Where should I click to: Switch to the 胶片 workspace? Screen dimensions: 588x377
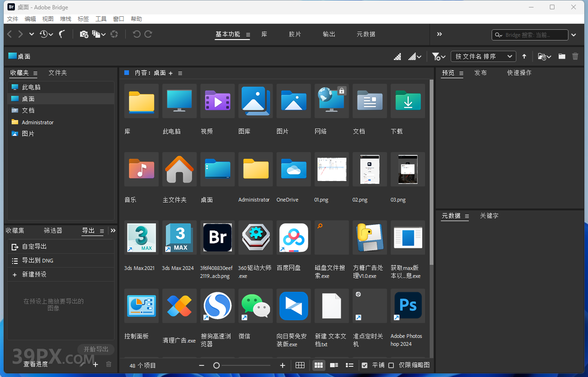[x=295, y=34]
